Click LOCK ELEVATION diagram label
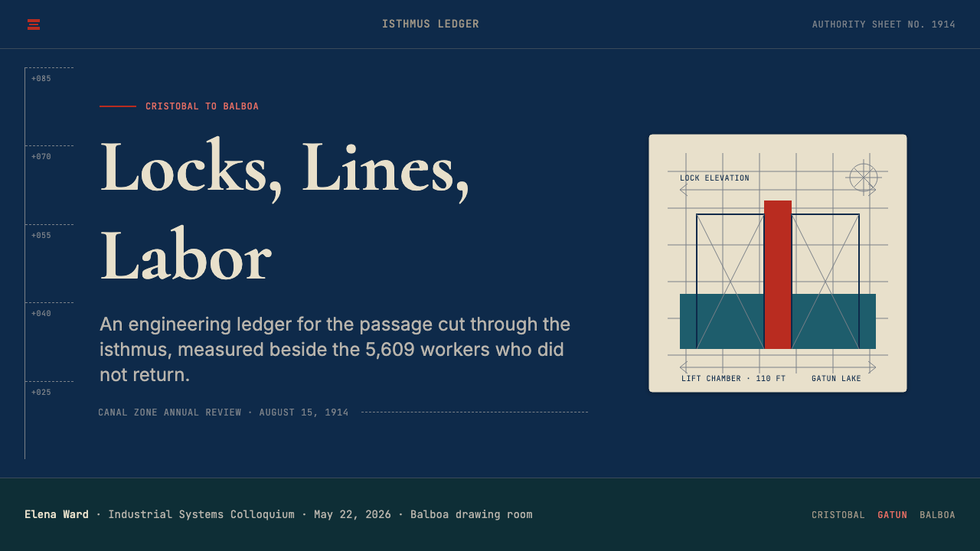This screenshot has width=980, height=551. tap(715, 178)
